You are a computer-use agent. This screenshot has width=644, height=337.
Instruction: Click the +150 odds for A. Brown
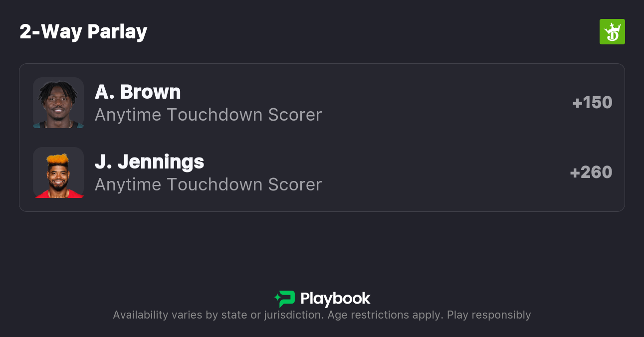point(592,103)
